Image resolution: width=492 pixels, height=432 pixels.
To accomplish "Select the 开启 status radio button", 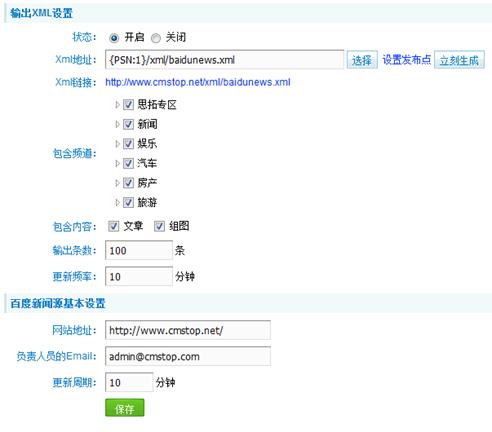I will [114, 38].
